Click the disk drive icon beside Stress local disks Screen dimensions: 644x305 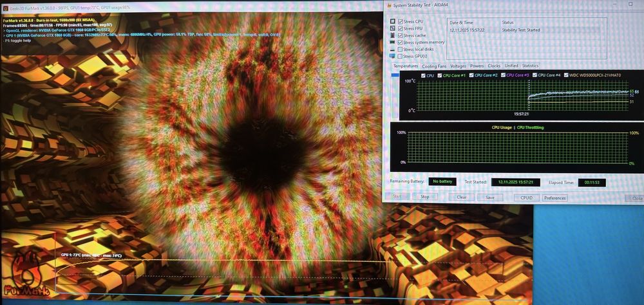(x=392, y=49)
